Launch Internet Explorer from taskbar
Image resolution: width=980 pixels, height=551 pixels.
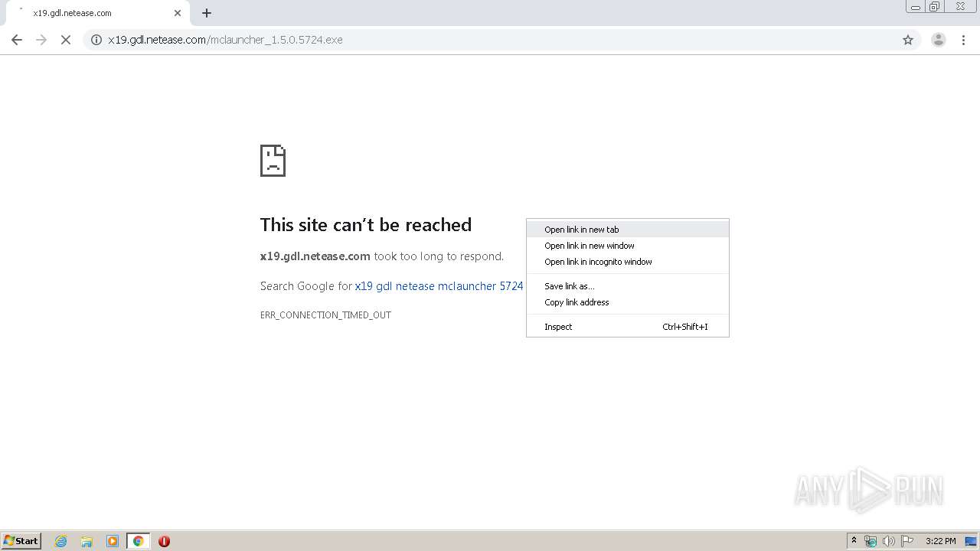[x=61, y=541]
